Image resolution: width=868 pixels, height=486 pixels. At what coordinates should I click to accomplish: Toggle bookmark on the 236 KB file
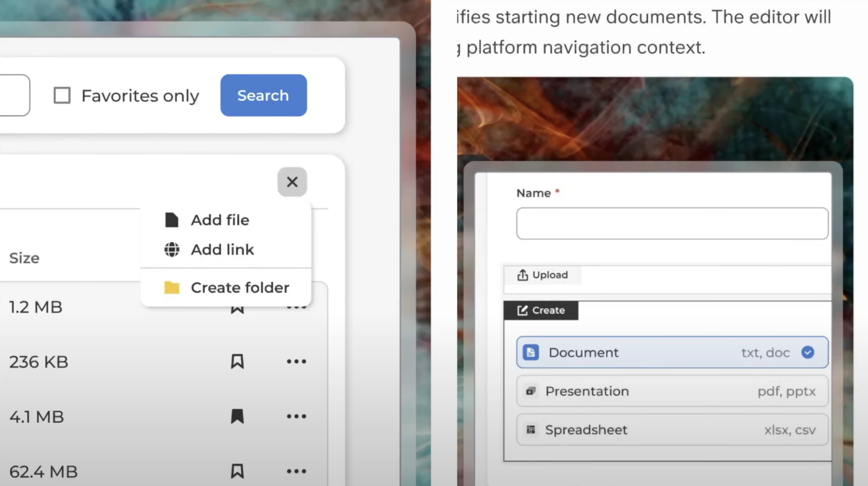click(x=237, y=361)
